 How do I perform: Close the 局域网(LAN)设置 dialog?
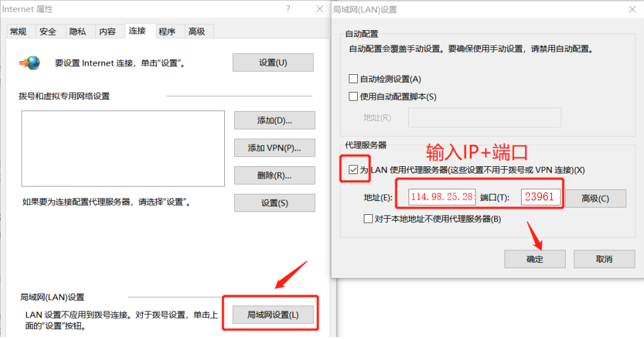[x=633, y=9]
